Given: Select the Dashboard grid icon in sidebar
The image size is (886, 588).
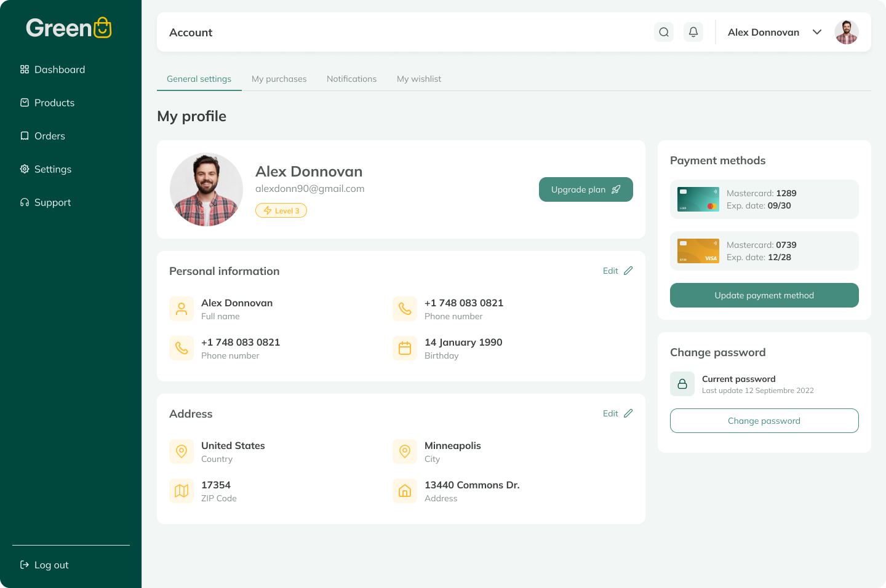Looking at the screenshot, I should click(x=24, y=69).
